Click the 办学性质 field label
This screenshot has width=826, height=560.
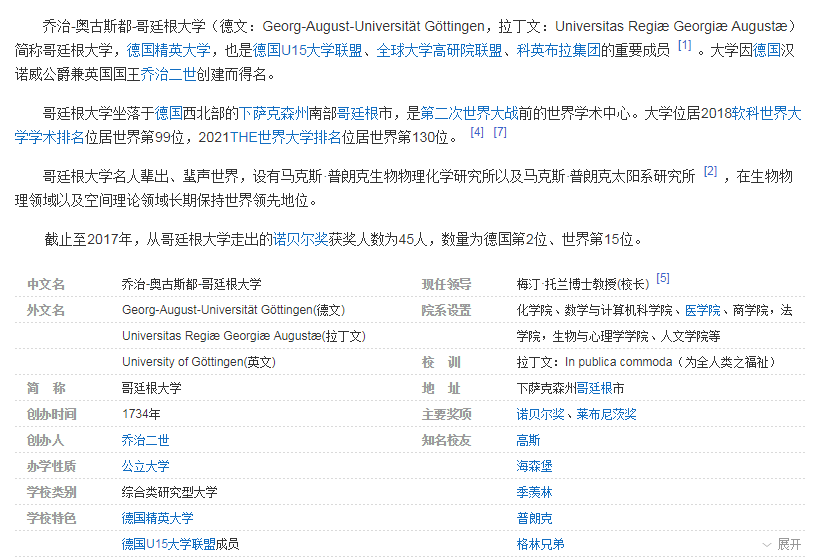point(52,466)
